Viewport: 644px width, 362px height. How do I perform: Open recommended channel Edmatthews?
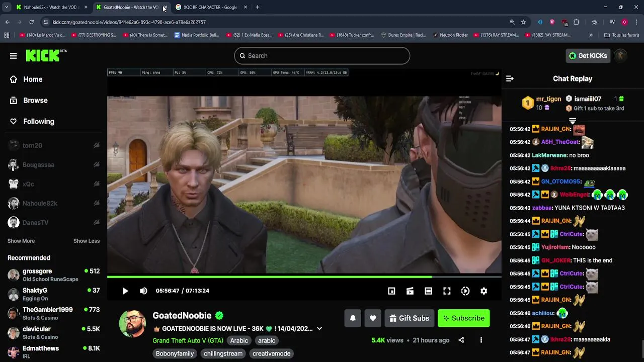coord(53,352)
